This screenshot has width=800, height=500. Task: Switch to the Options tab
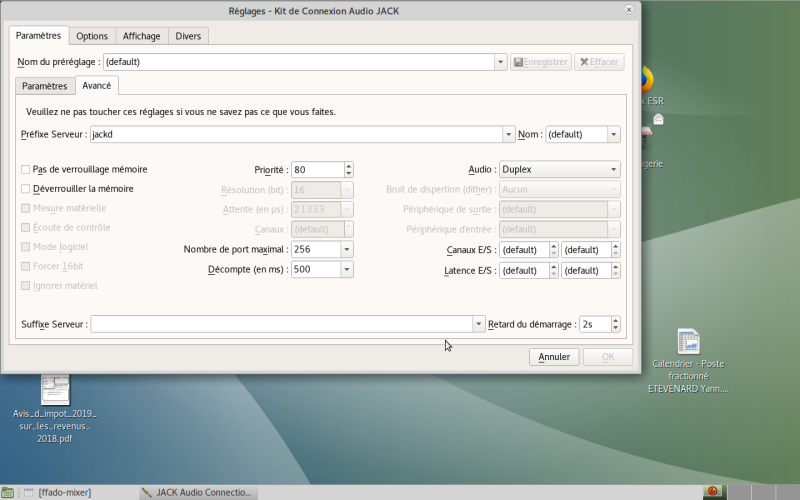click(x=92, y=36)
